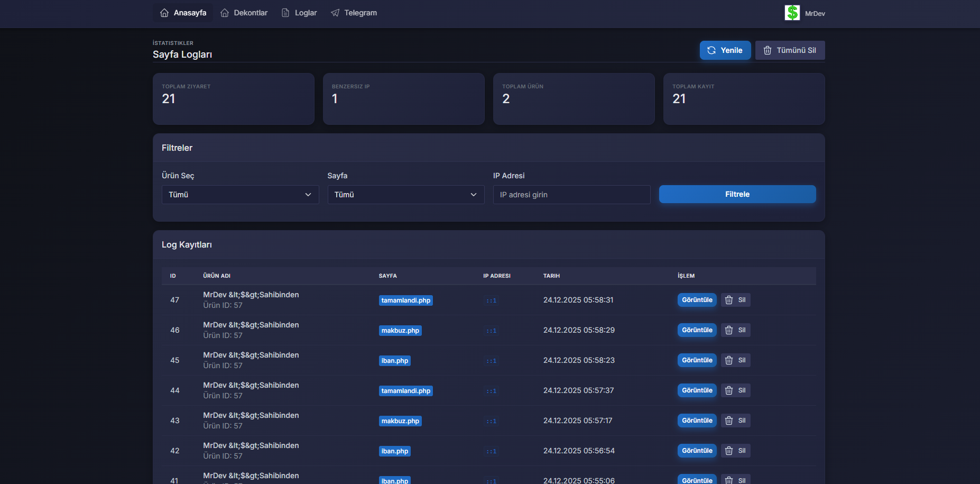The height and width of the screenshot is (484, 980).
Task: Click timestamp 24.12.2025 05:57:37
Action: coord(578,390)
